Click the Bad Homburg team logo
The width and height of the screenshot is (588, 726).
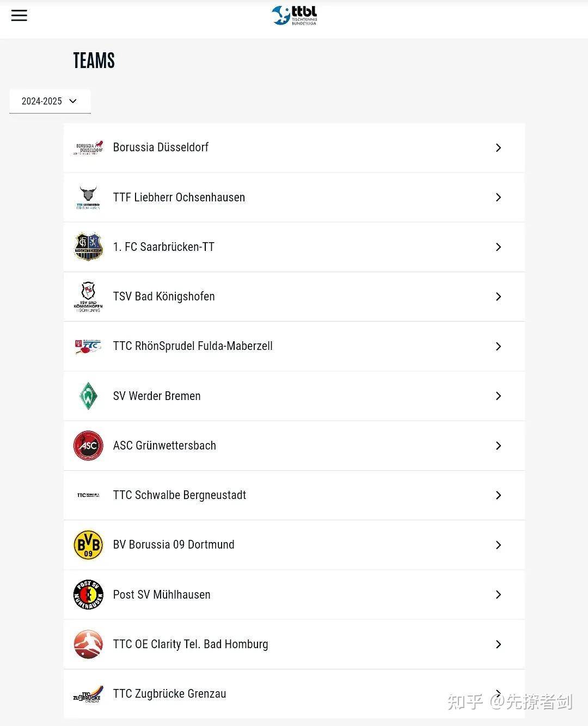point(88,644)
